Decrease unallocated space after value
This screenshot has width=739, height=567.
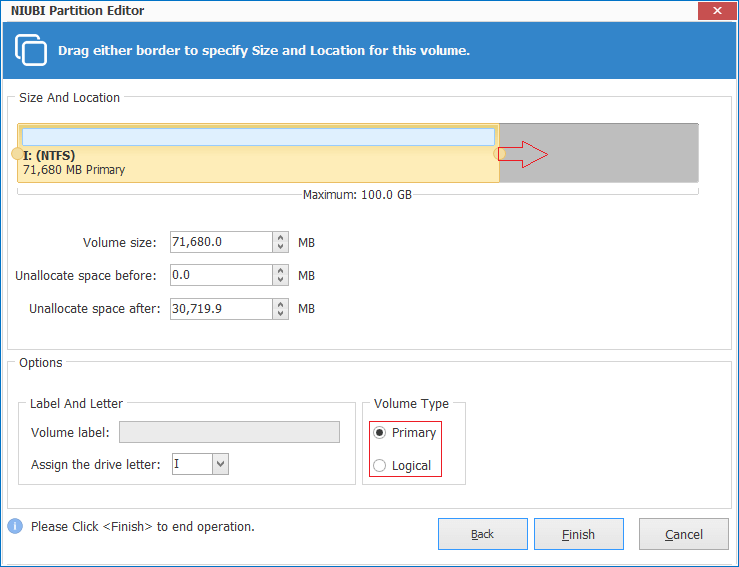(x=281, y=314)
